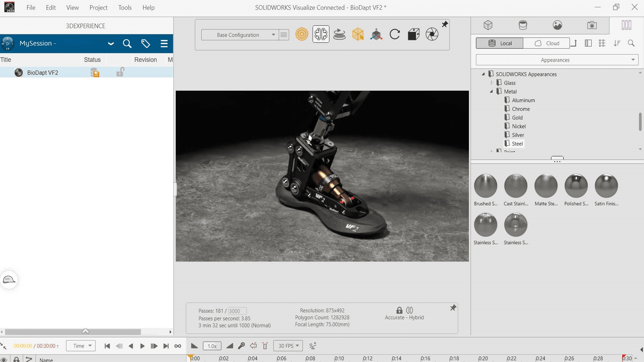Image resolution: width=644 pixels, height=362 pixels.
Task: Click play button on timeline
Action: [x=142, y=346]
